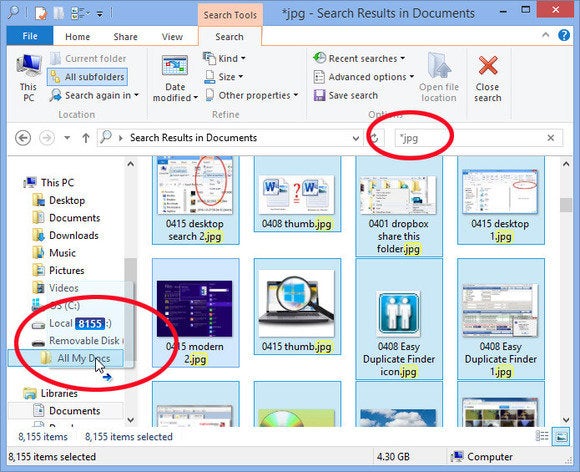
Task: Switch to the Home ribbon tab
Action: 77,37
